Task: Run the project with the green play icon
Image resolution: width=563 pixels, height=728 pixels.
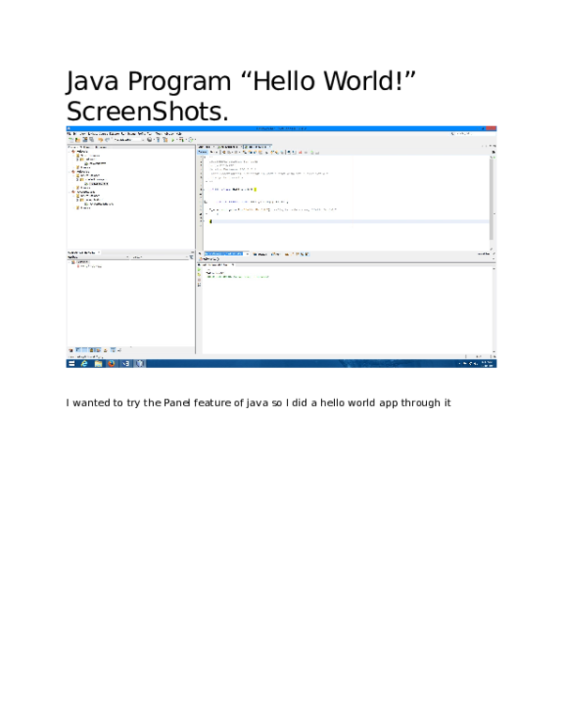Action: 172,140
